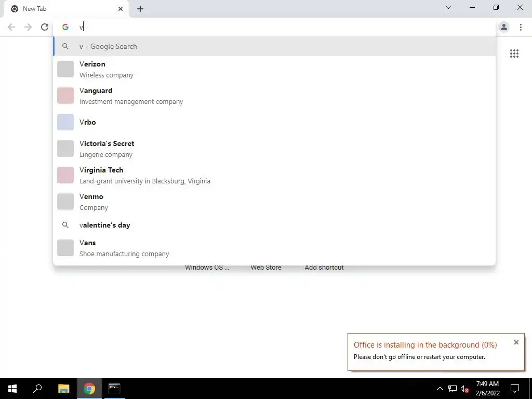Select the Vanguard suggestion

(x=274, y=96)
